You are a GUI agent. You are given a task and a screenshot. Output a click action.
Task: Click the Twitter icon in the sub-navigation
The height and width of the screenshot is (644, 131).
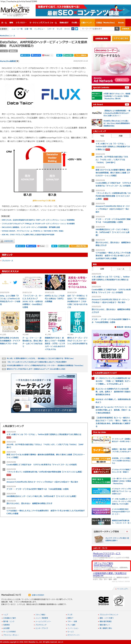77,29
